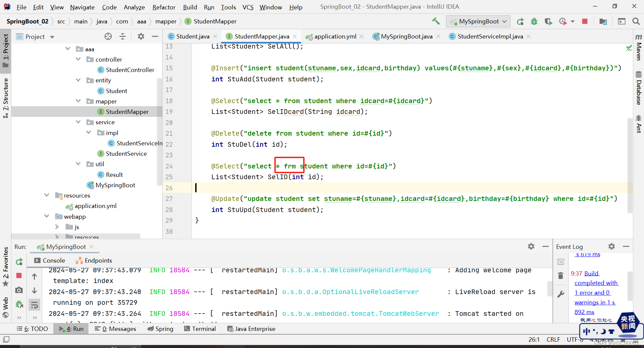
Task: Open Messages tool window button
Action: [x=115, y=329]
